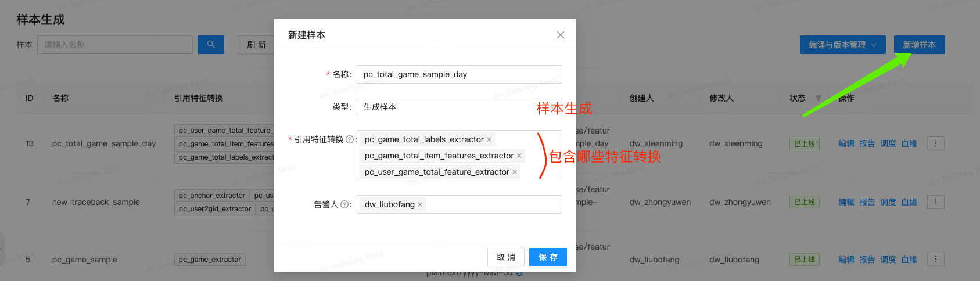The height and width of the screenshot is (281, 980).
Task: Click the 新增样本 button
Action: tap(919, 45)
